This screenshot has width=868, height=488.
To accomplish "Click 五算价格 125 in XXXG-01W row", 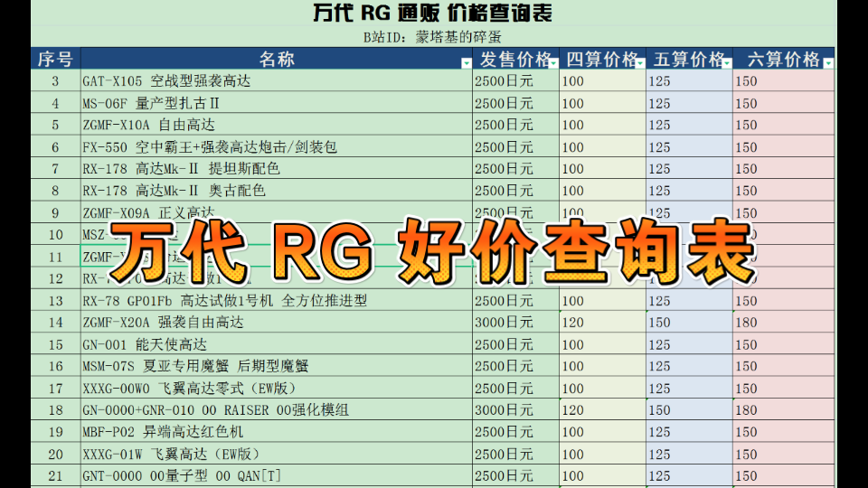I will point(689,454).
